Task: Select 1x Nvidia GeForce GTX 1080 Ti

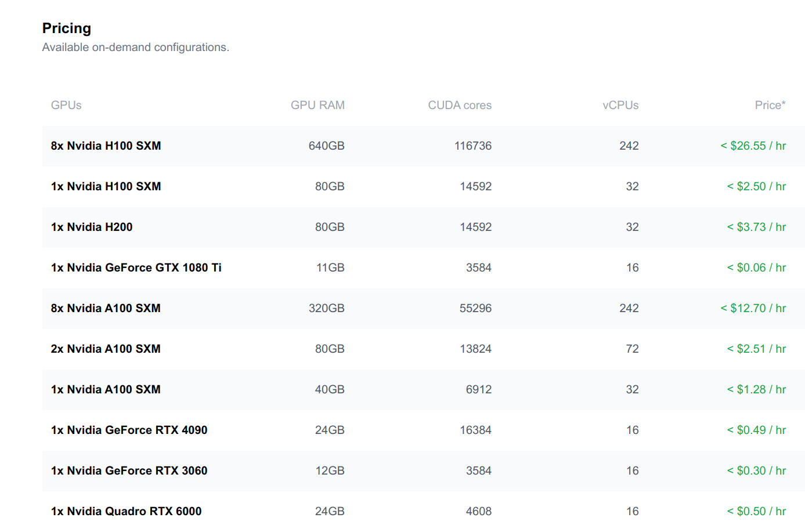Action: click(136, 267)
